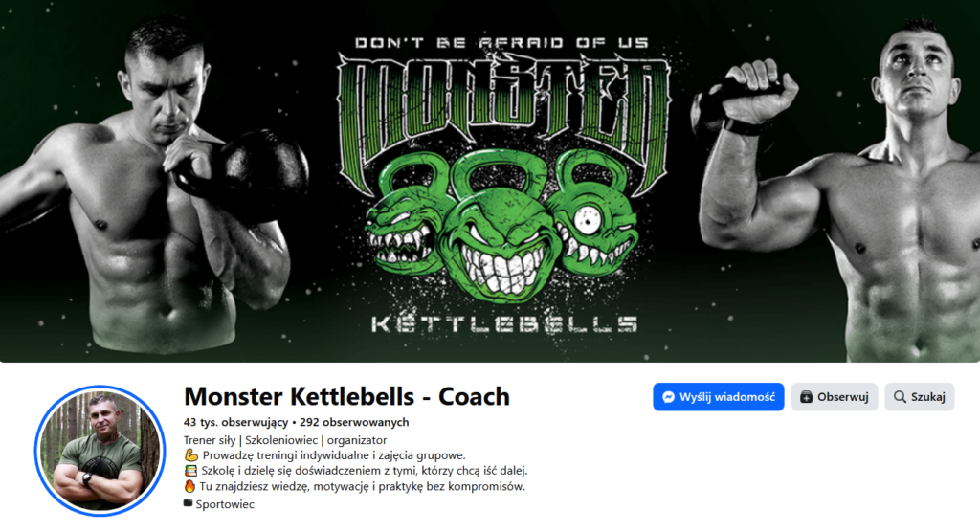Click the KETTLEBELLS text on cover banner
980x532 pixels.
click(x=503, y=323)
